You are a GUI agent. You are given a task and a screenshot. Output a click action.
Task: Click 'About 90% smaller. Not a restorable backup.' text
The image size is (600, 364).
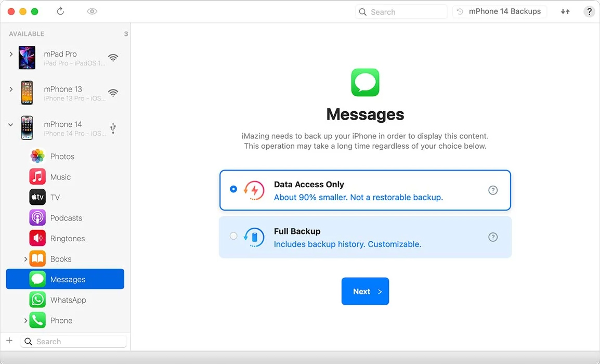coord(358,198)
